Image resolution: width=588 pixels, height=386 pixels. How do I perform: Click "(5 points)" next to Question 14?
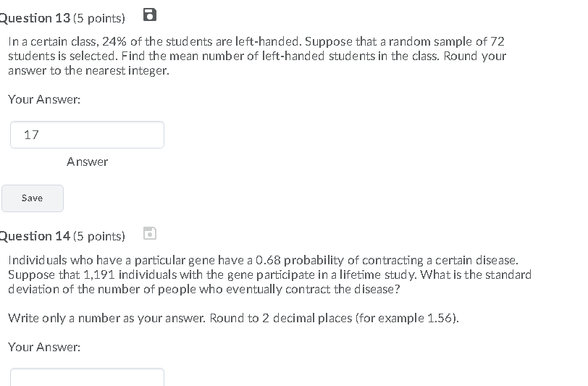click(99, 236)
